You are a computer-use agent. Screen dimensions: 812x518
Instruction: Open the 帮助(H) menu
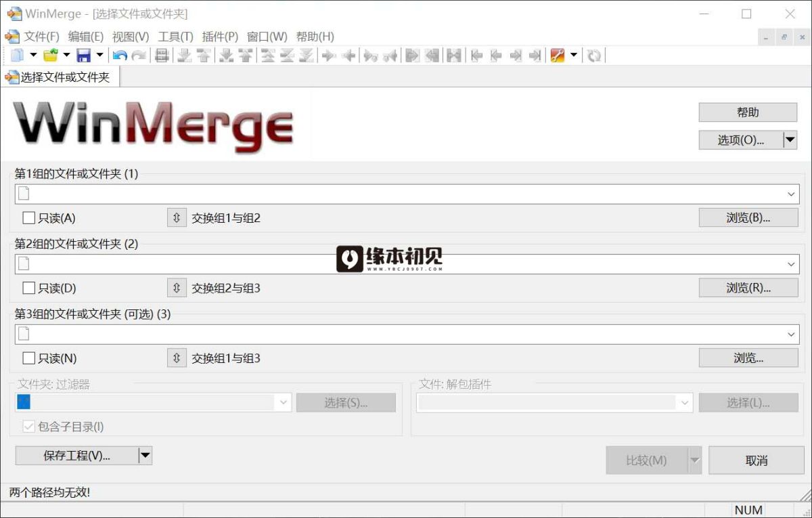315,37
